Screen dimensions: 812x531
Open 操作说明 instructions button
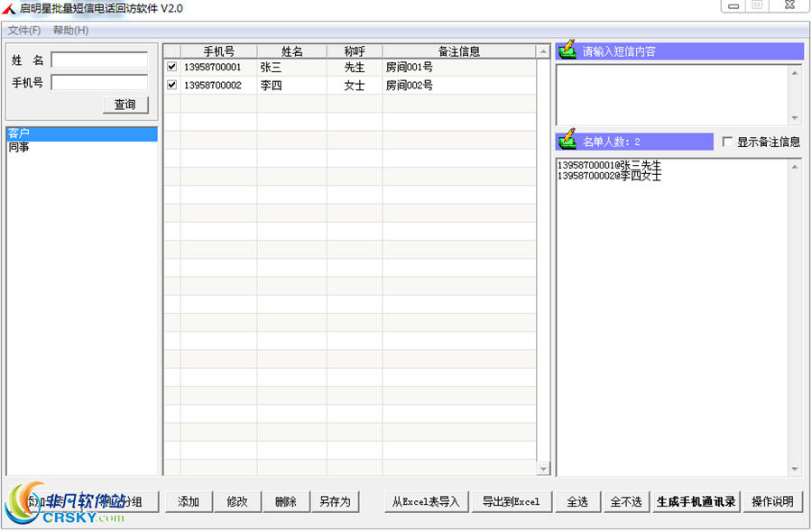pyautogui.click(x=772, y=501)
